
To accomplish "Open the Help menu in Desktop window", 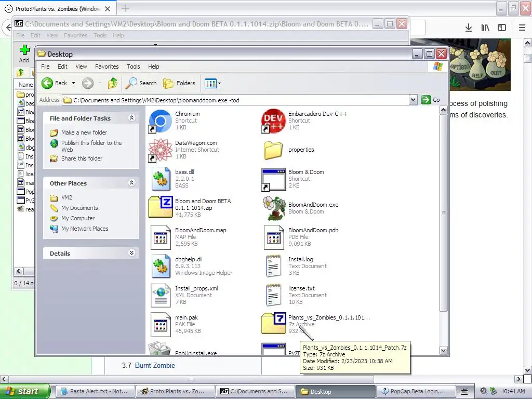I will [153, 66].
